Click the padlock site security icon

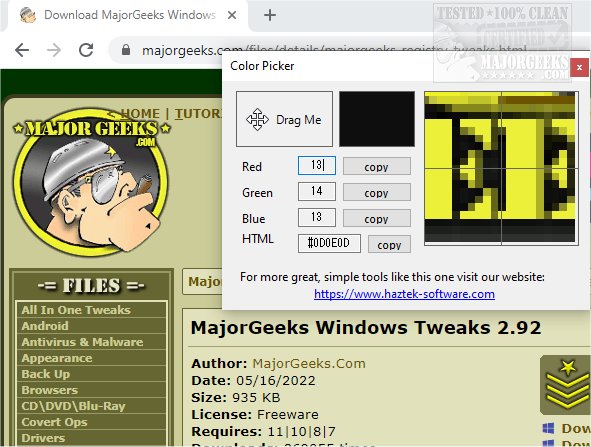point(126,50)
